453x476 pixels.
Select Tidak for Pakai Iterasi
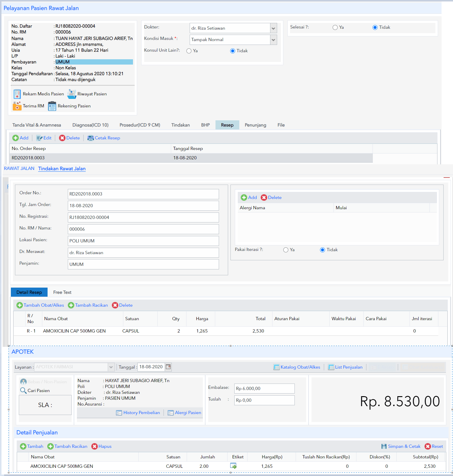pyautogui.click(x=322, y=250)
